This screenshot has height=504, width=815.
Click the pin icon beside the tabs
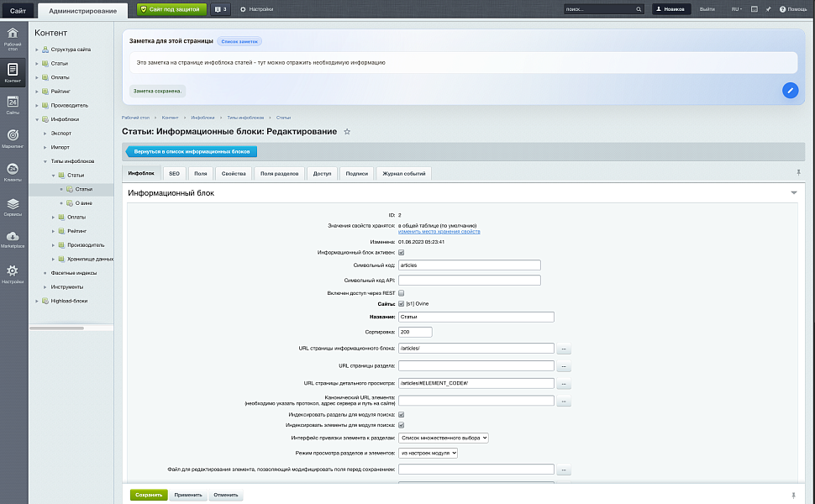[798, 172]
